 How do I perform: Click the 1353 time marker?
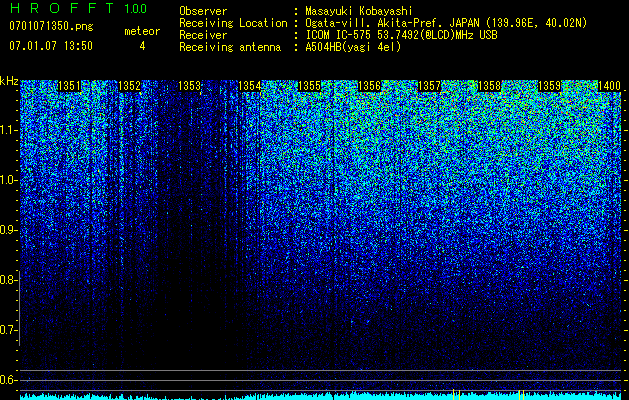click(x=189, y=86)
